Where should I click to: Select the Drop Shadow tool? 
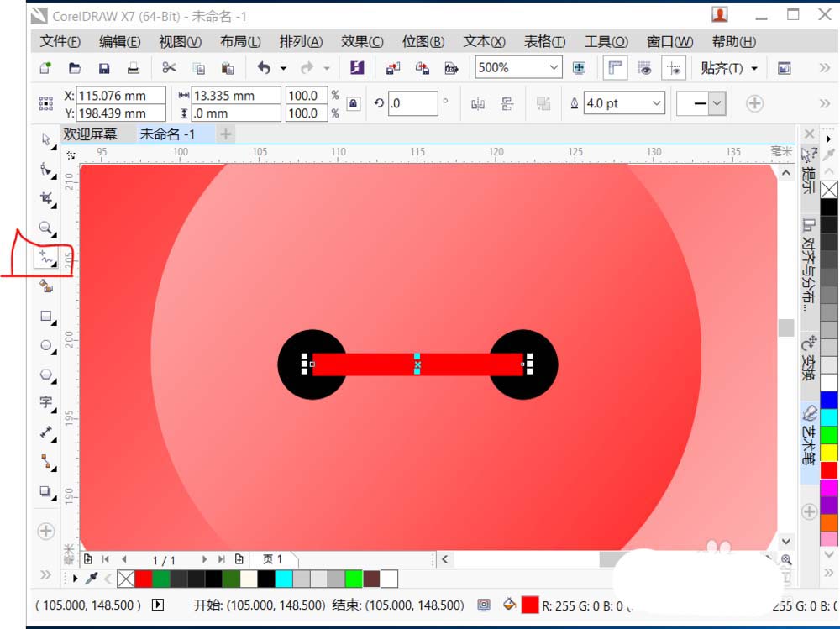pyautogui.click(x=46, y=490)
